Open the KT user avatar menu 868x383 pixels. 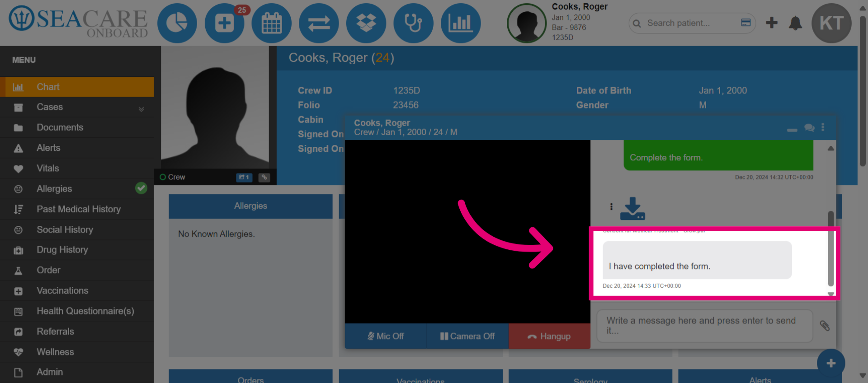pyautogui.click(x=831, y=23)
